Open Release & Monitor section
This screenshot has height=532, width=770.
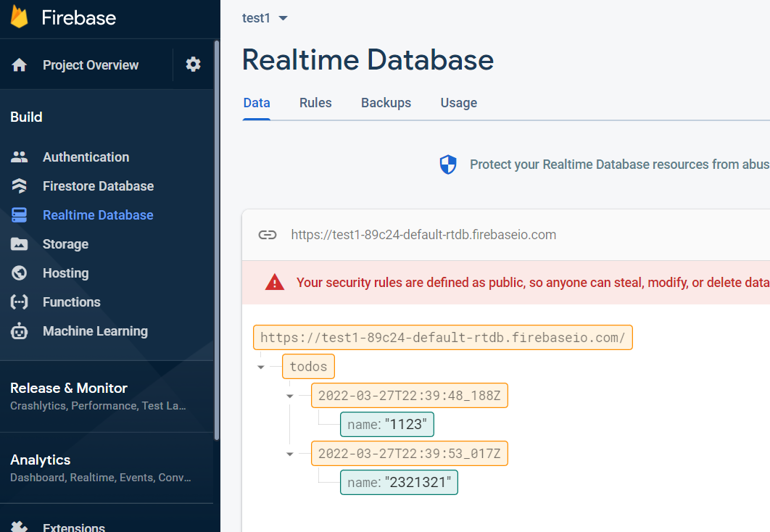(69, 388)
